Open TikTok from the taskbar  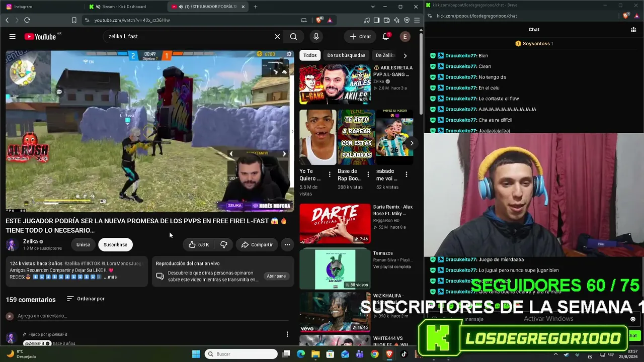(x=404, y=354)
